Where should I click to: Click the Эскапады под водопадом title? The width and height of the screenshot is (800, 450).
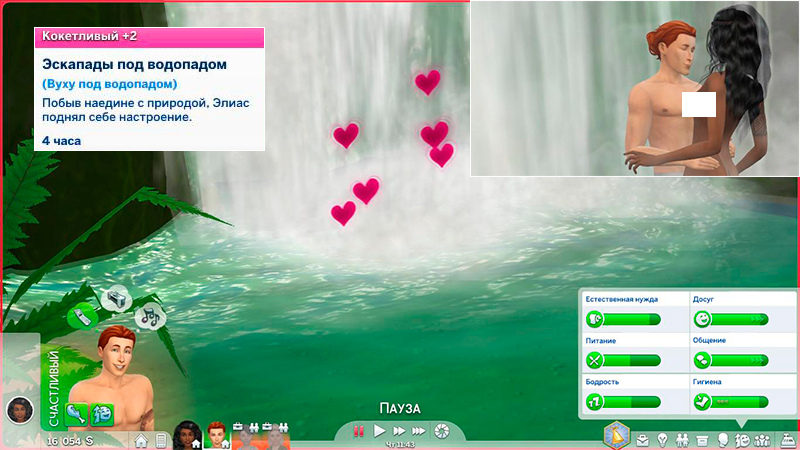(x=134, y=64)
